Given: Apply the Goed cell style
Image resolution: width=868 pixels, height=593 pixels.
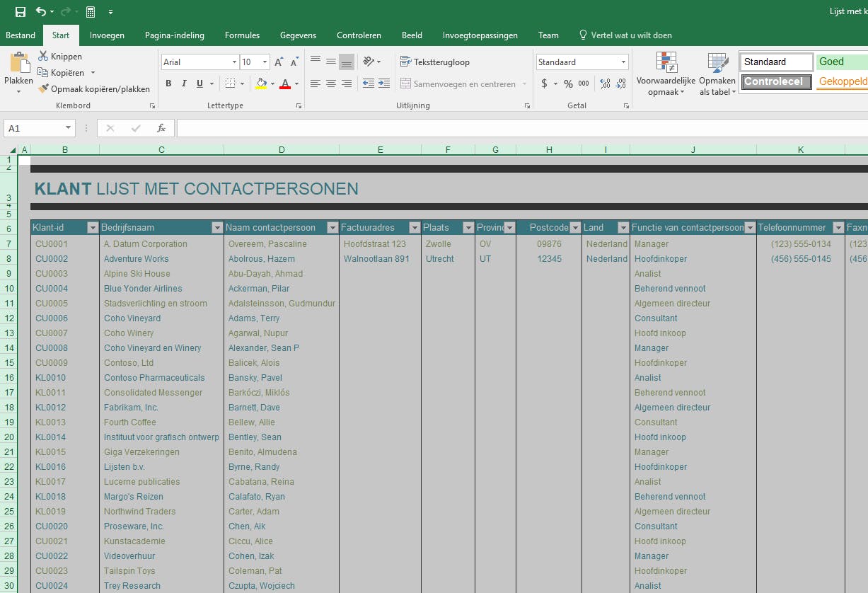Looking at the screenshot, I should pos(841,62).
